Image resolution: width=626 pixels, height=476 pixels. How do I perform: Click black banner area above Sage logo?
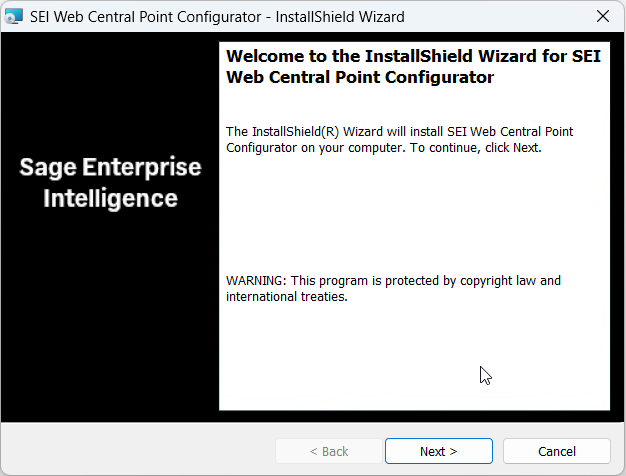click(x=110, y=90)
